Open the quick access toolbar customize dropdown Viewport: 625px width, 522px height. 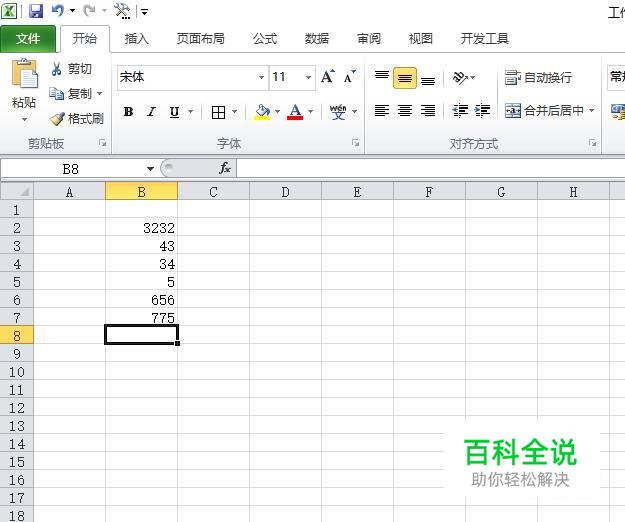(144, 12)
